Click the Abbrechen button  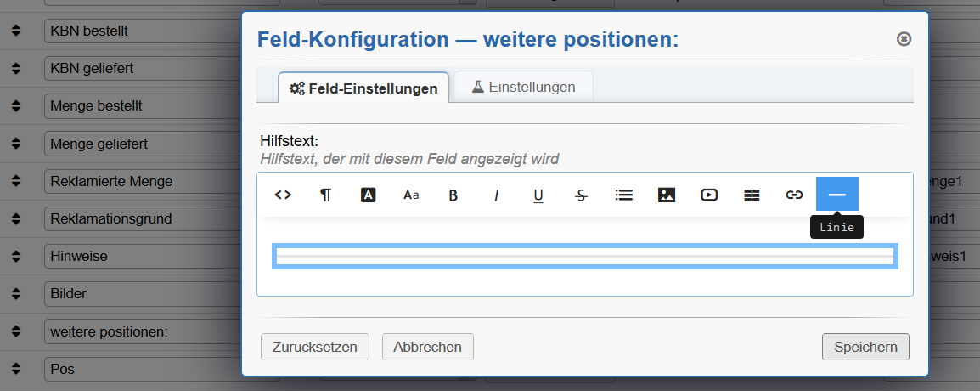pos(427,347)
